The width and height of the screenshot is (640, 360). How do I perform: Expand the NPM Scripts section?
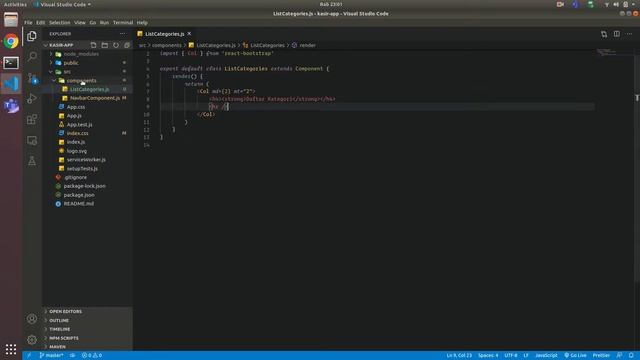point(87,338)
